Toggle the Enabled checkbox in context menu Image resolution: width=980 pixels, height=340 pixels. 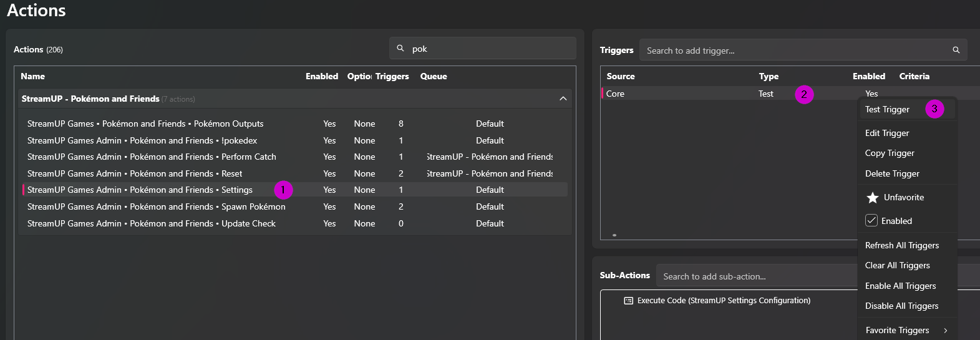[x=871, y=220]
